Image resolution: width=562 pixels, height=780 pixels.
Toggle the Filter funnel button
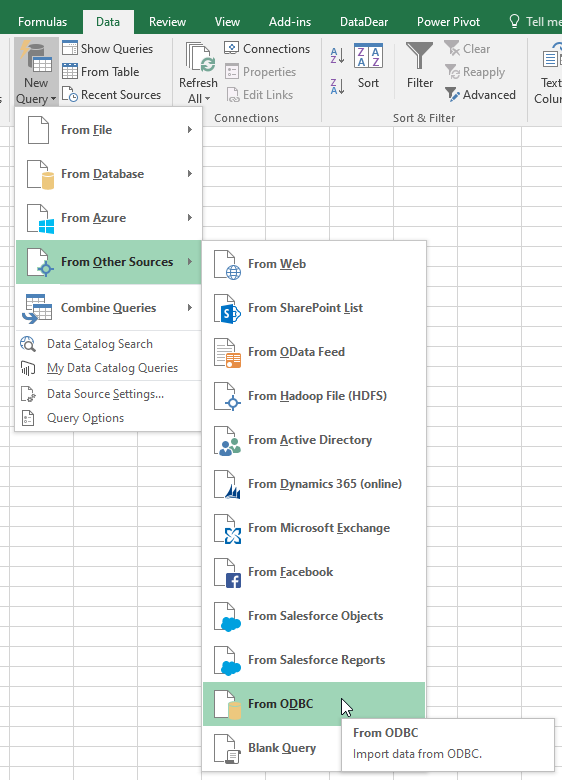click(x=420, y=66)
